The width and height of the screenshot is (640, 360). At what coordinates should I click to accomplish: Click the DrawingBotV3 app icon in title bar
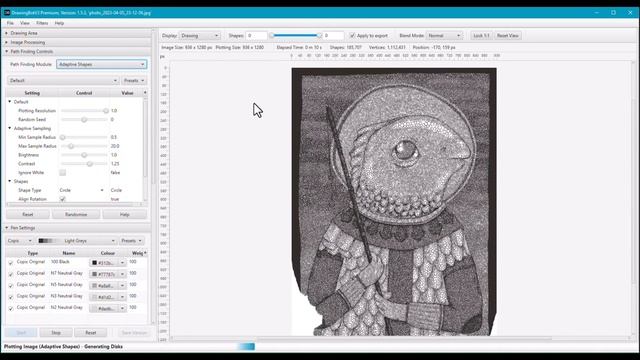tap(7, 13)
